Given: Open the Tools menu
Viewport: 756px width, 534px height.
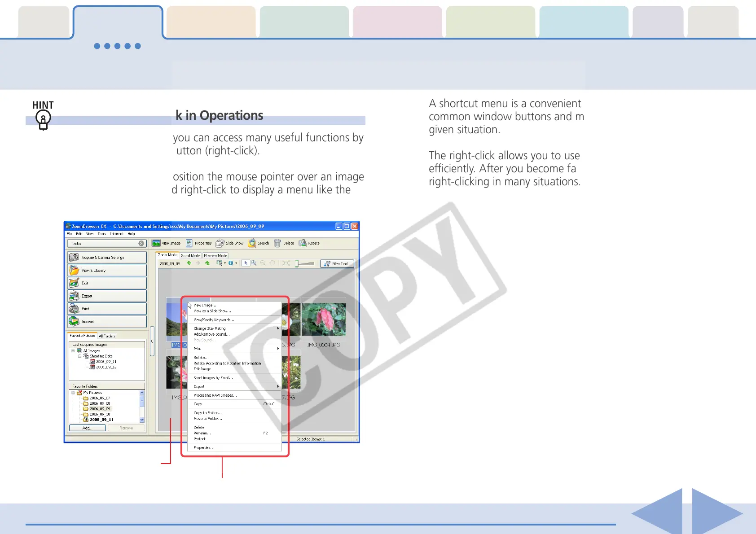Looking at the screenshot, I should (102, 234).
